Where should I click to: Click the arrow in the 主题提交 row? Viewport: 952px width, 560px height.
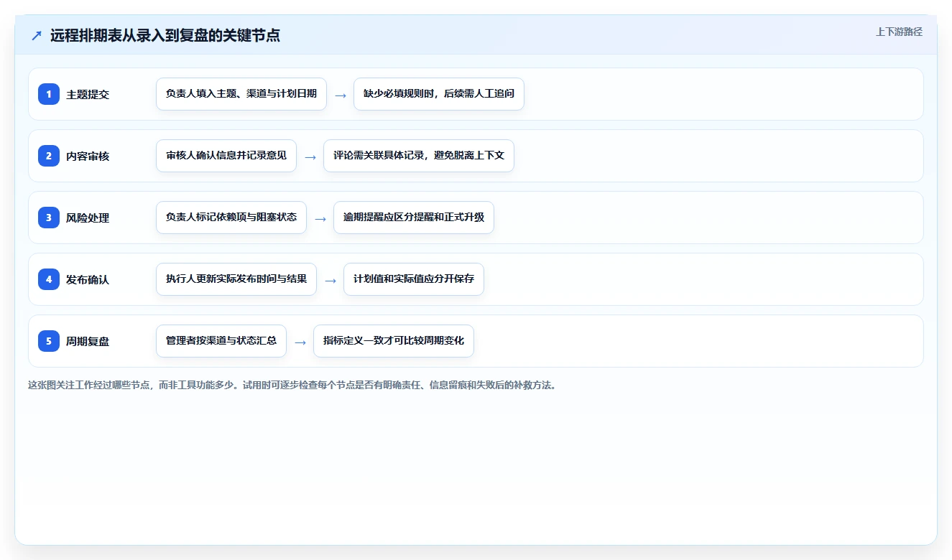341,95
